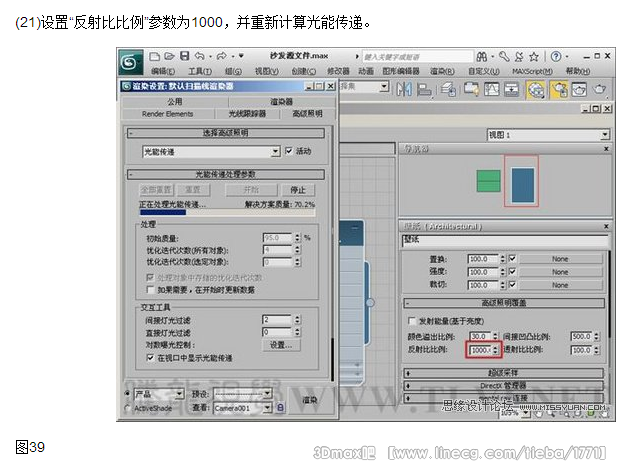Enable 发射能量(基于亮度) checkbox

pos(411,322)
